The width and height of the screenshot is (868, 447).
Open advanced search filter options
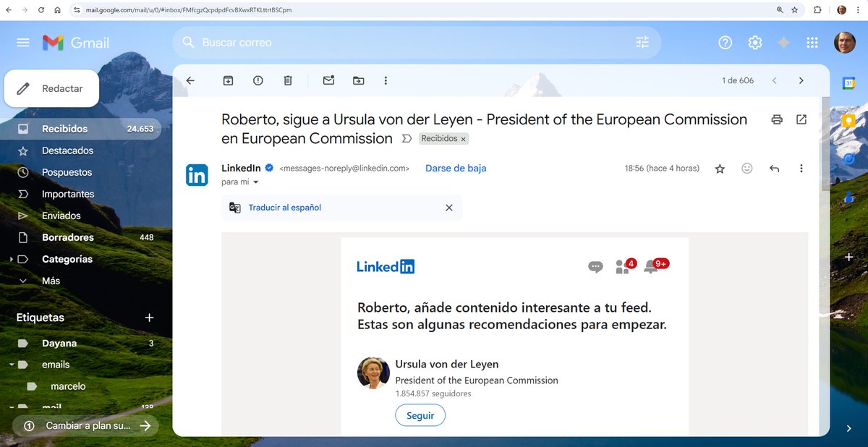[x=642, y=42]
